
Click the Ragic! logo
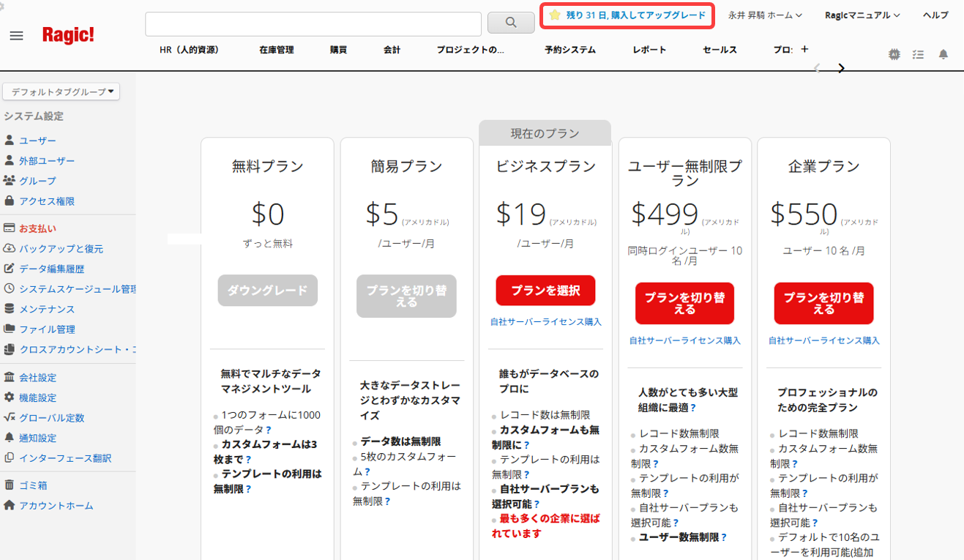pyautogui.click(x=68, y=34)
